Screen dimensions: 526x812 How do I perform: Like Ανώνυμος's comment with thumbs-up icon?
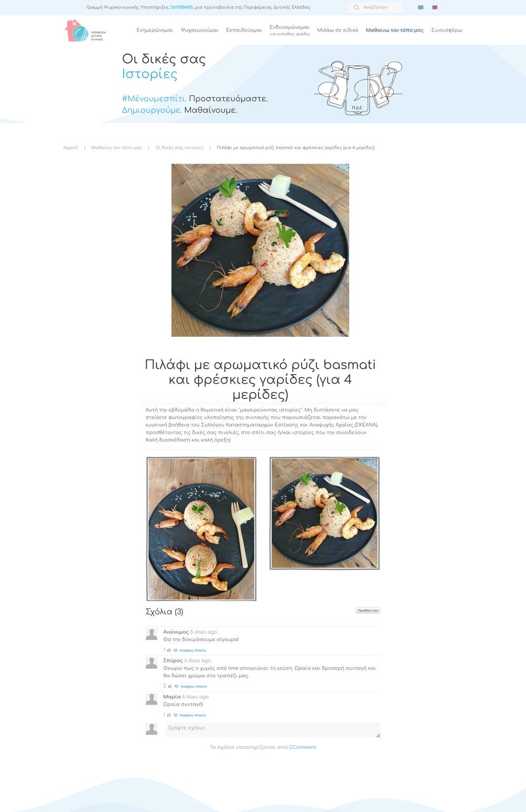[169, 650]
